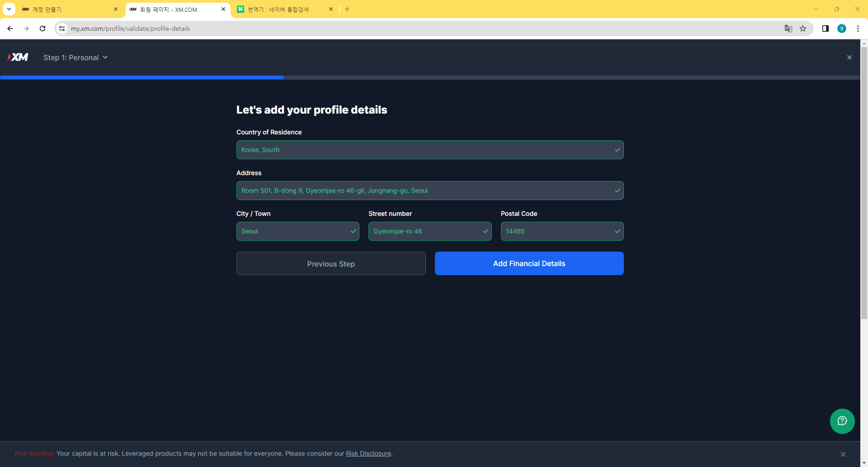This screenshot has height=467, width=868.
Task: Switch to the first XM account creation tab
Action: click(68, 10)
